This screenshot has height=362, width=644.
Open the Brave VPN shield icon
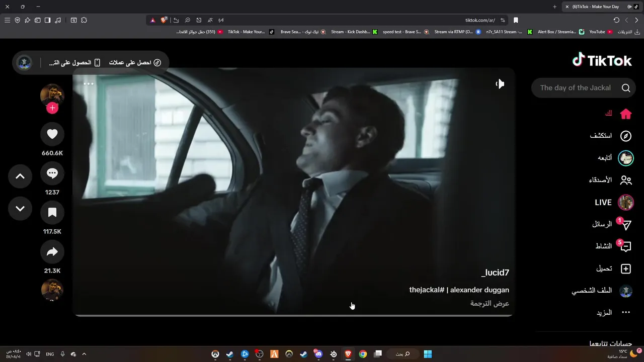pyautogui.click(x=17, y=20)
